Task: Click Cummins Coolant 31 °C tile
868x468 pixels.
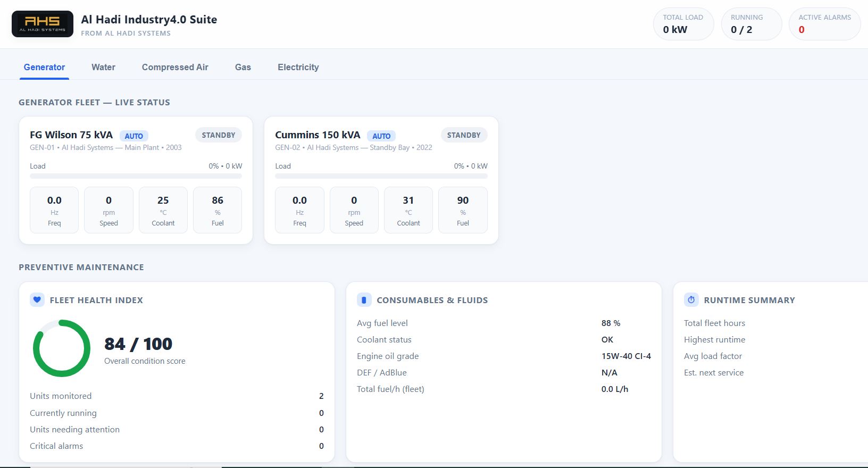Action: [x=408, y=210]
